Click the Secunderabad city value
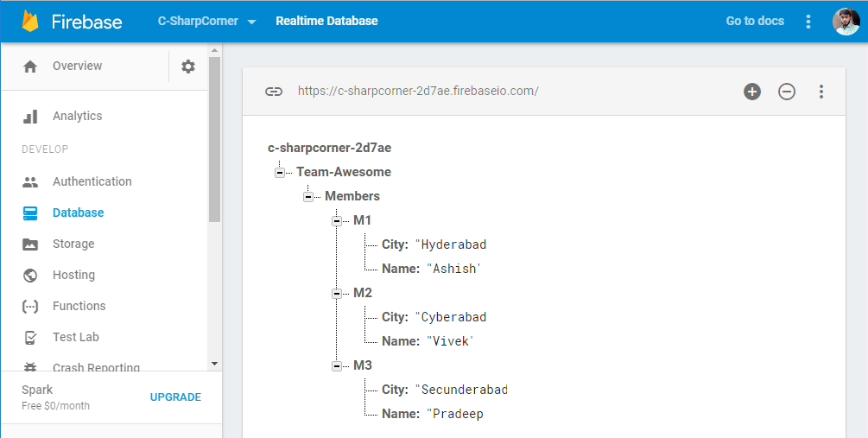 click(x=461, y=390)
